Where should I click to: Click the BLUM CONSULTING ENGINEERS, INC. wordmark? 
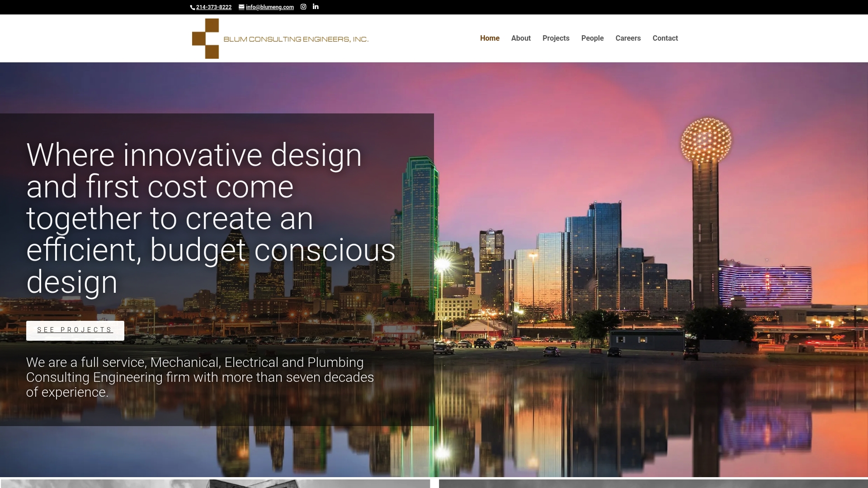(296, 38)
